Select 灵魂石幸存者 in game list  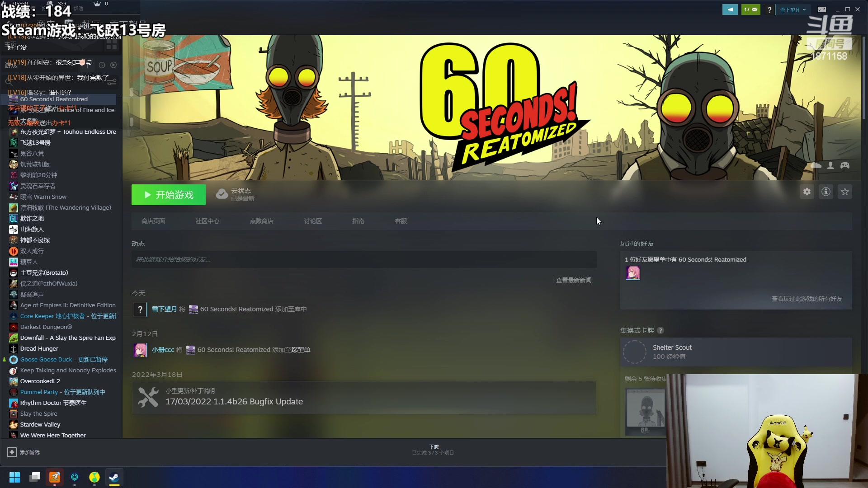coord(38,186)
